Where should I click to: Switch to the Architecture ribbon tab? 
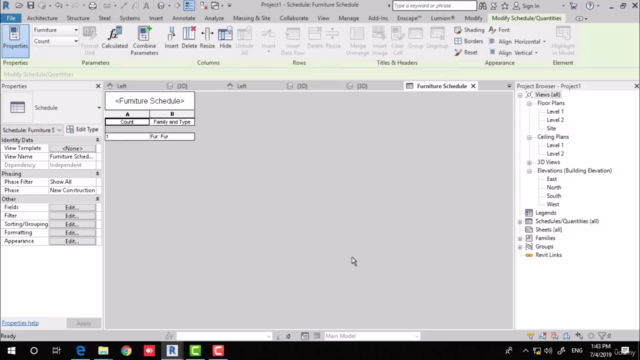(x=42, y=18)
